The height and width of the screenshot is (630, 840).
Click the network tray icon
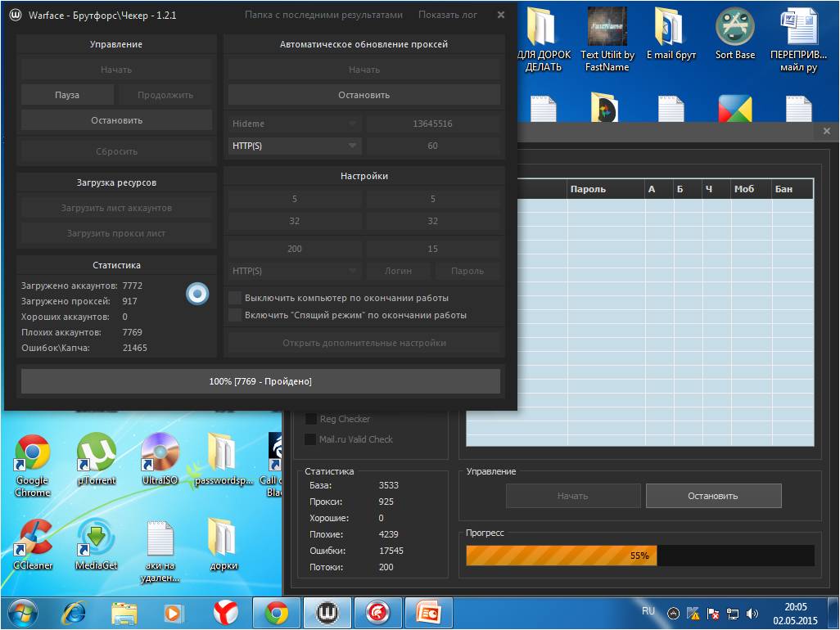(x=732, y=614)
